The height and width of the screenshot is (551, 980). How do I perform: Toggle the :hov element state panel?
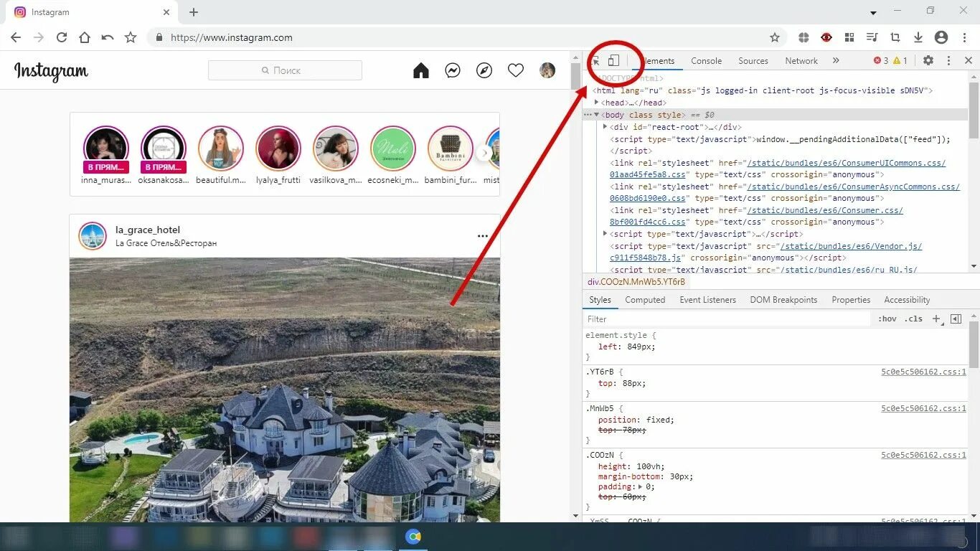coord(887,319)
